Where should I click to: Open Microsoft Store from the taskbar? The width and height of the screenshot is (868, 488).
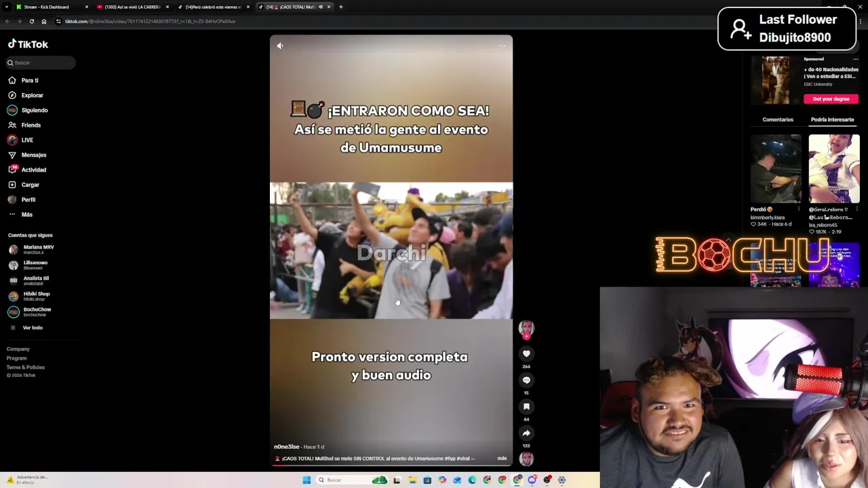pos(427,480)
